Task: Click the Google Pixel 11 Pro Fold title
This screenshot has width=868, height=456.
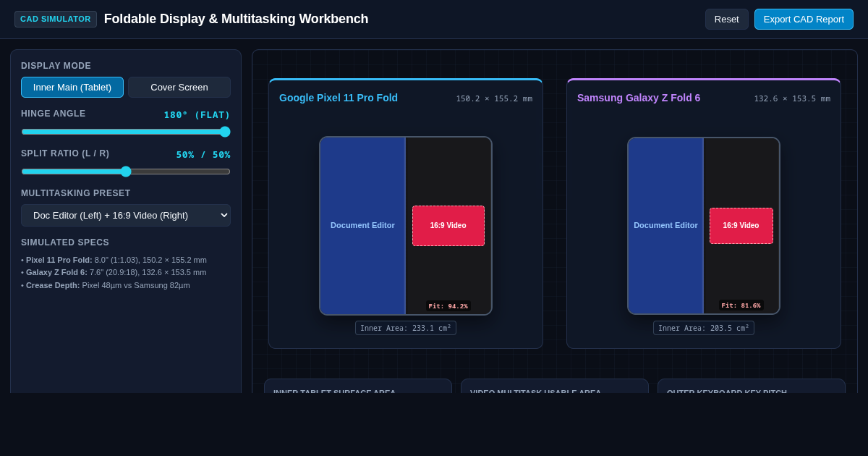Action: [339, 98]
